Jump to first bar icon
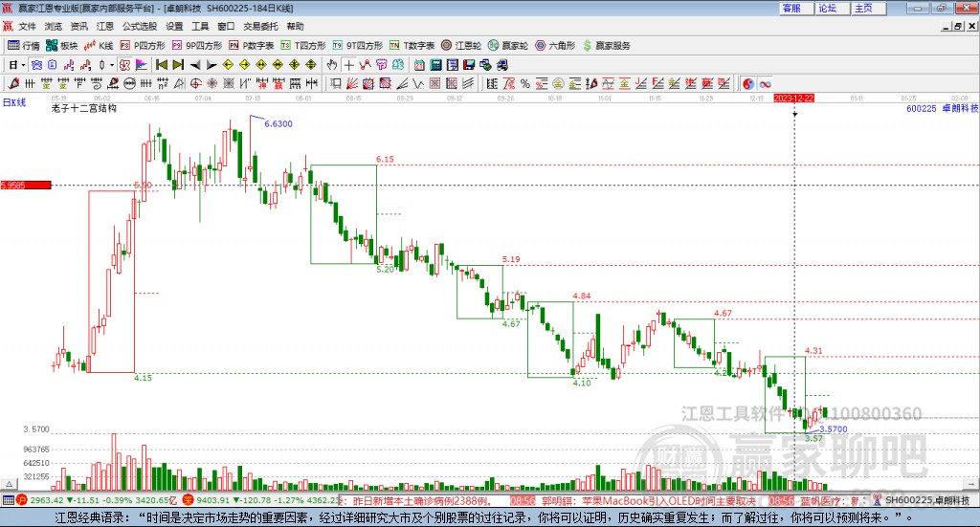The width and height of the screenshot is (980, 527). point(161,65)
